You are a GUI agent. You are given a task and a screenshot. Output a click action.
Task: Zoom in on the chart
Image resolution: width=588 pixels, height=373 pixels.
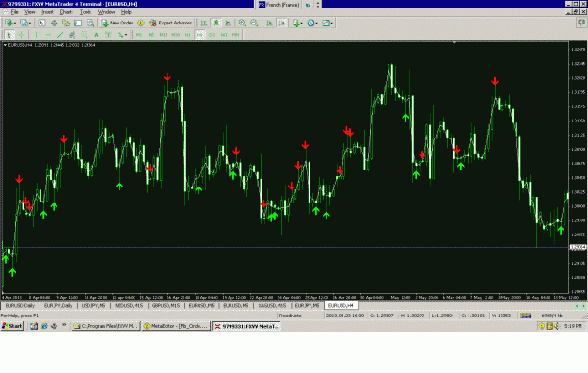242,23
